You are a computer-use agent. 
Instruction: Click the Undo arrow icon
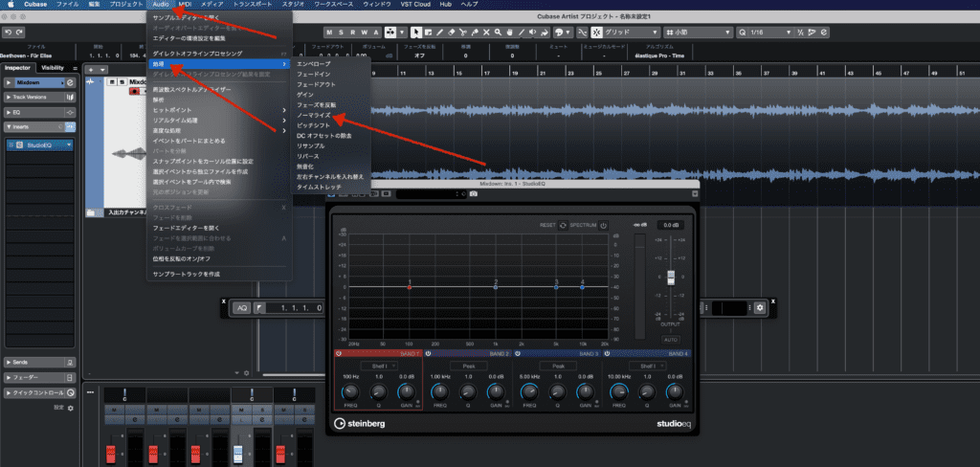pos(8,32)
